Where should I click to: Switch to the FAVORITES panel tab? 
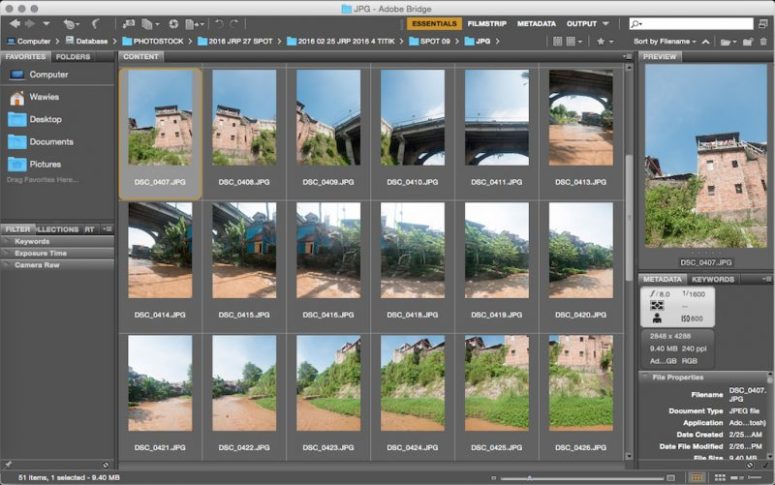[25, 56]
